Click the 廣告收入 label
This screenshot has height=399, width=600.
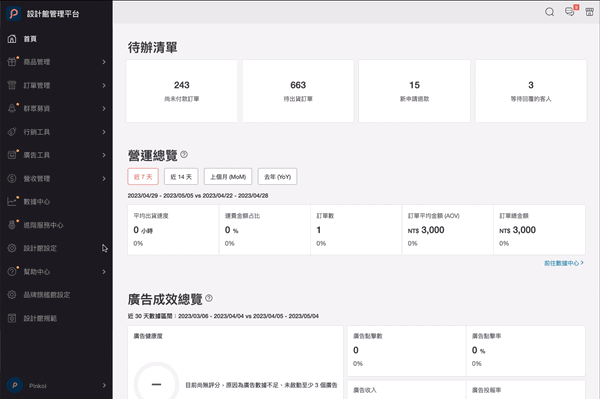[365, 390]
